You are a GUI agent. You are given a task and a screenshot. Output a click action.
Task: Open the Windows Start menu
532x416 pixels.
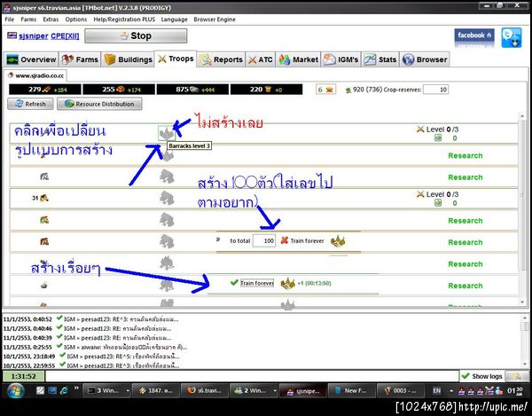(x=15, y=390)
